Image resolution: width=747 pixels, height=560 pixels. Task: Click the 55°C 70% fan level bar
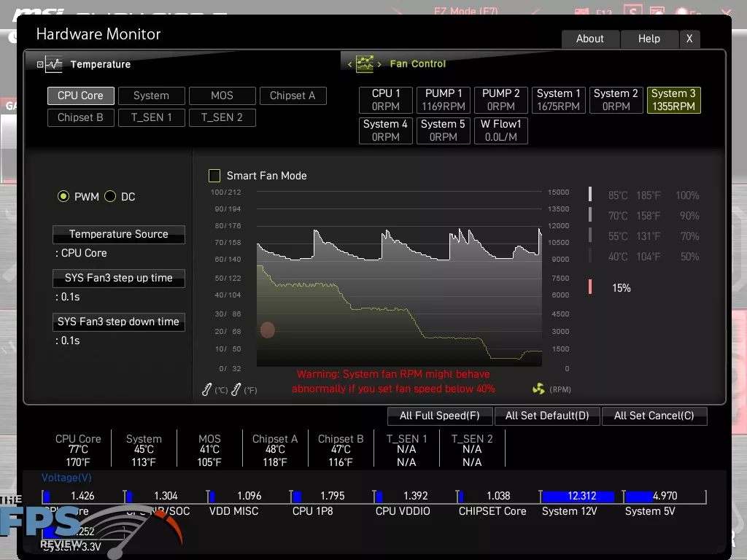click(x=590, y=236)
